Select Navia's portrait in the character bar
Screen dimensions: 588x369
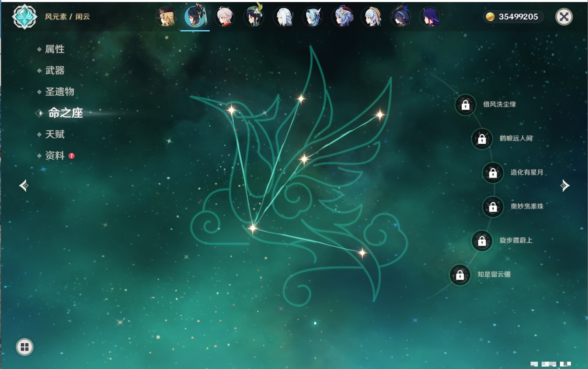click(166, 17)
